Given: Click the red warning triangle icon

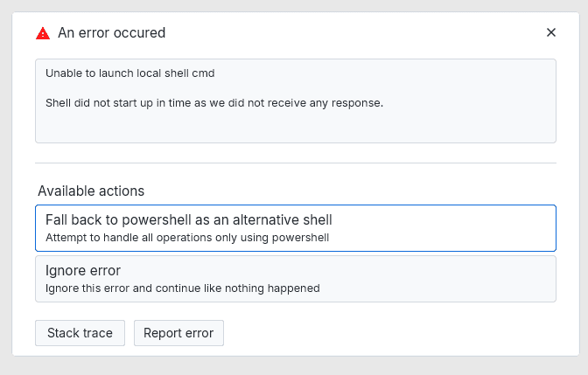Looking at the screenshot, I should (43, 33).
